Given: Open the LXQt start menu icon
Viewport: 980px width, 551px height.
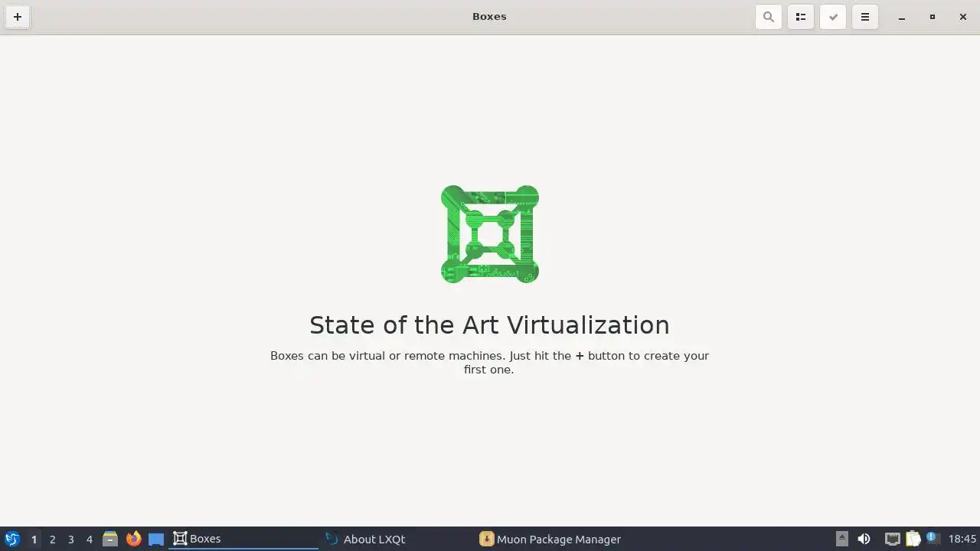Looking at the screenshot, I should click(12, 539).
